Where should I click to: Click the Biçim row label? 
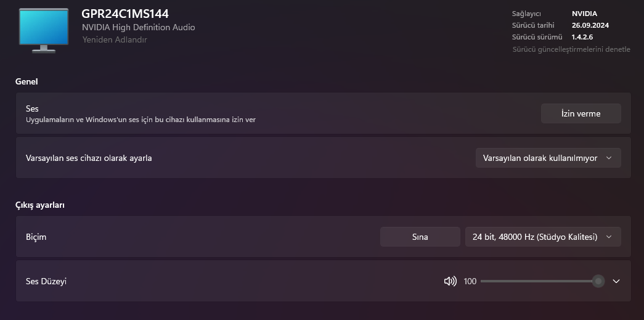[36, 237]
